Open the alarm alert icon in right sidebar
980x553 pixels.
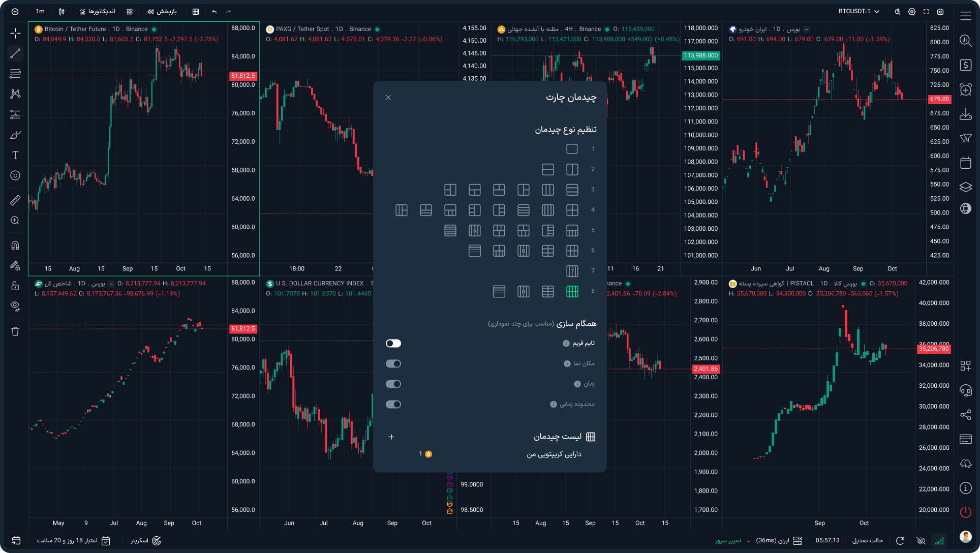coord(966,90)
